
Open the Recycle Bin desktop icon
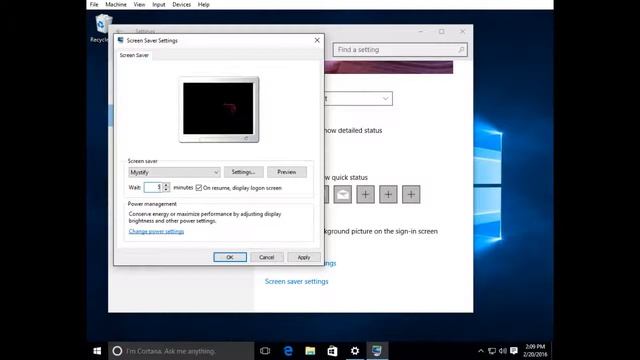pos(102,28)
